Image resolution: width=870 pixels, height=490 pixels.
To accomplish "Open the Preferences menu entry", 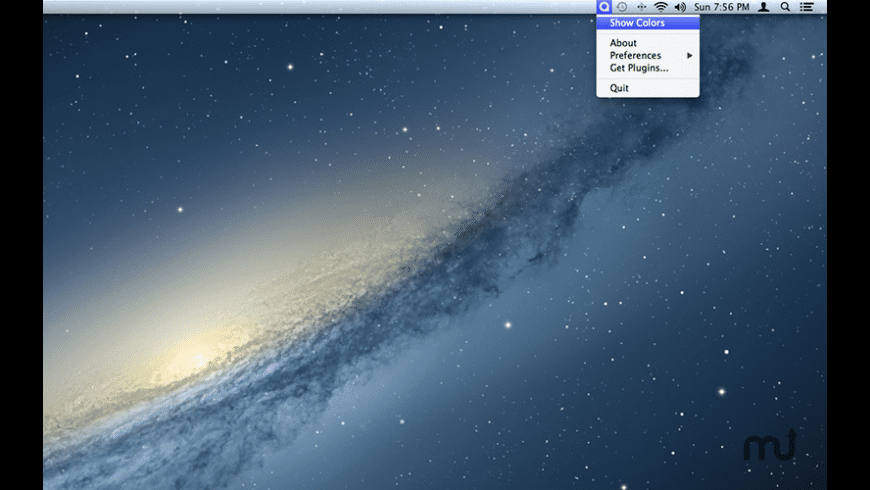I will coord(635,55).
